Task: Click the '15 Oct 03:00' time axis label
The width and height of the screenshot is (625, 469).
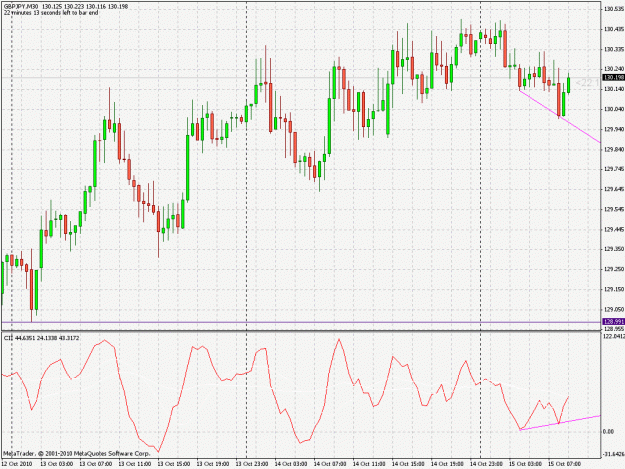Action: (525, 464)
